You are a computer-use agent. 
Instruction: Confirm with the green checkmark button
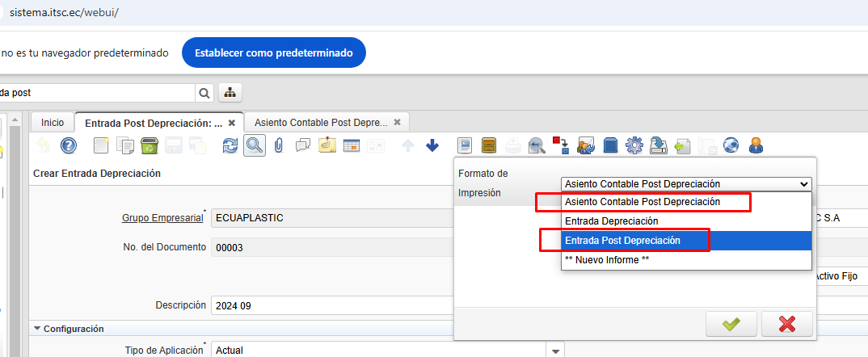(731, 323)
